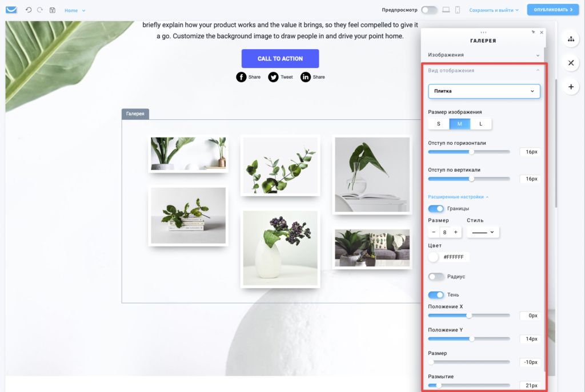The height and width of the screenshot is (392, 585).
Task: Click the LinkedIn Share icon
Action: 305,77
